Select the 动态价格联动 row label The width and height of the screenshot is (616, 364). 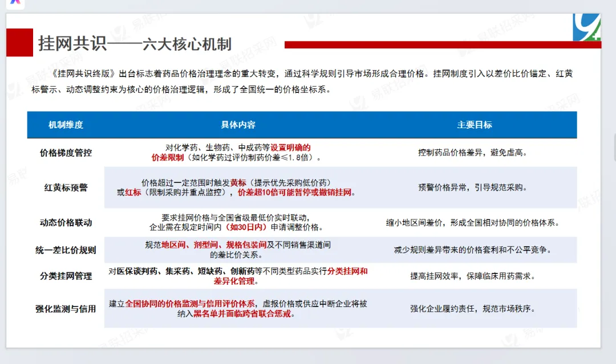[x=66, y=222]
